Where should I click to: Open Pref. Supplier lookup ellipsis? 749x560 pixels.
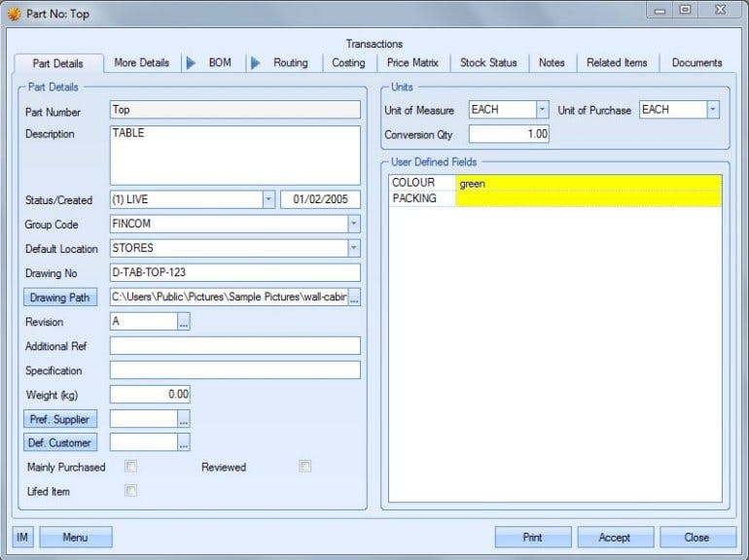[x=184, y=419]
